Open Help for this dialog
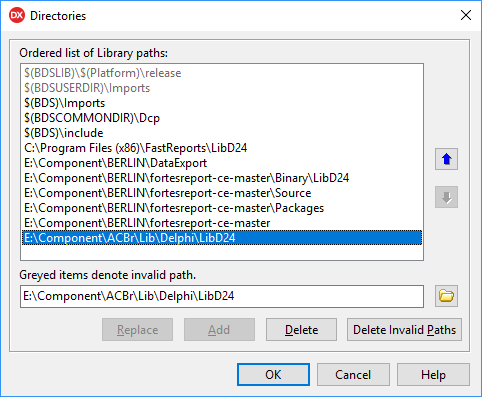Image resolution: width=482 pixels, height=397 pixels. tap(433, 375)
